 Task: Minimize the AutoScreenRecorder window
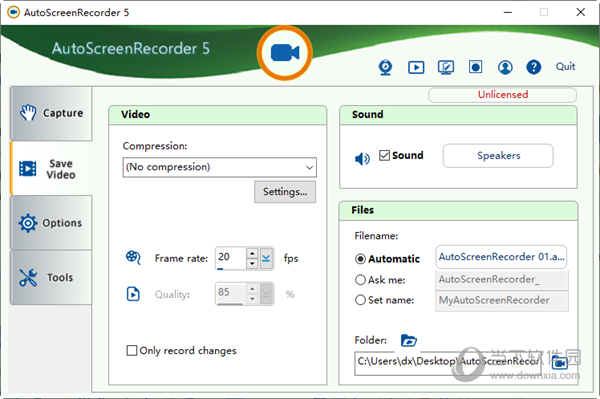coord(507,13)
